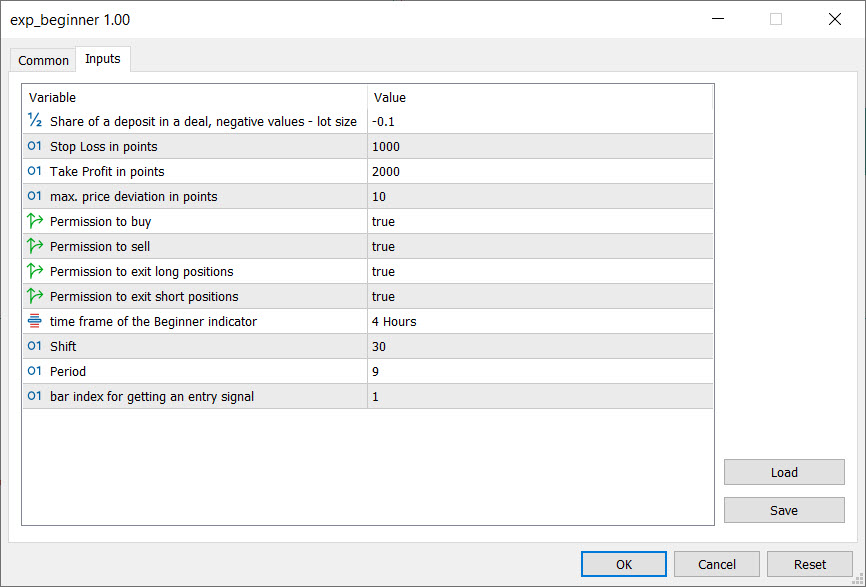Image resolution: width=866 pixels, height=587 pixels.
Task: Click the green arrow icon beside Permission to buy
Action: pos(35,221)
